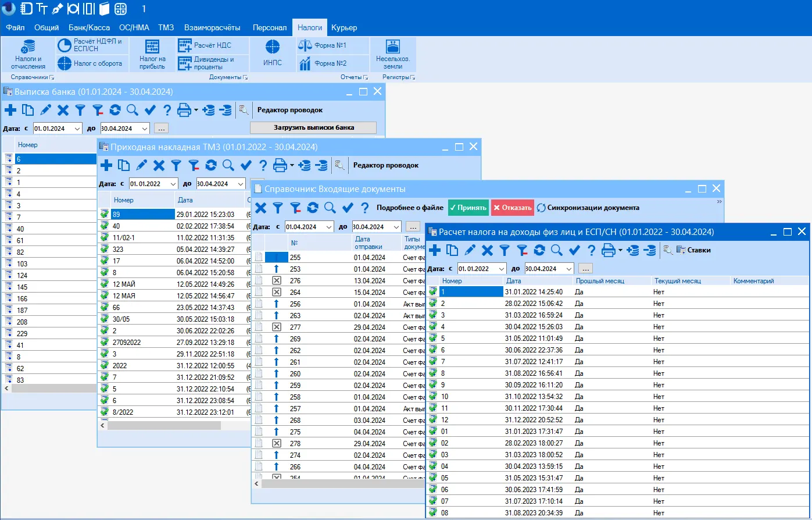Screen dimensions: 812x520
Task: Switch to the Персонал ribbon tab
Action: (x=270, y=27)
